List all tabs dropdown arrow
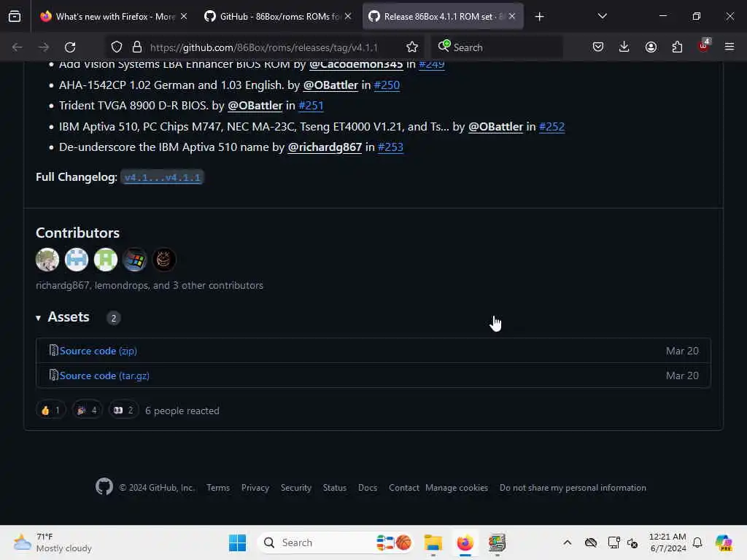 (x=602, y=17)
